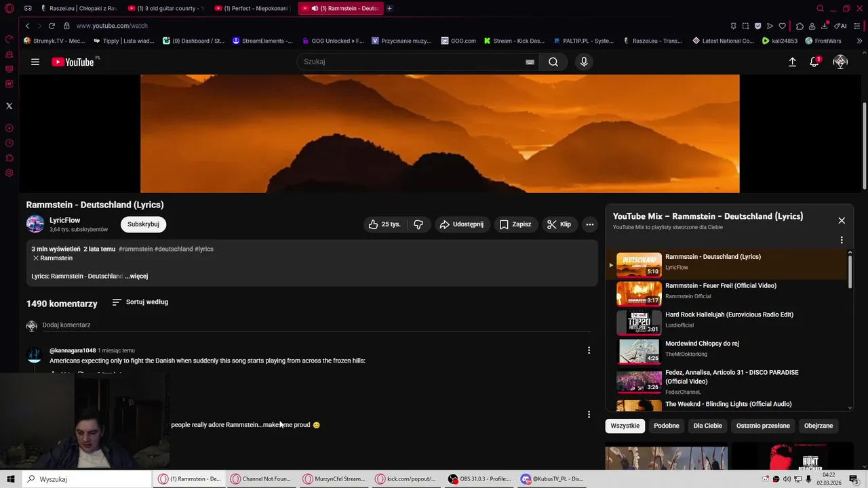
Task: Open the Sortuj według sort menu
Action: tap(140, 302)
